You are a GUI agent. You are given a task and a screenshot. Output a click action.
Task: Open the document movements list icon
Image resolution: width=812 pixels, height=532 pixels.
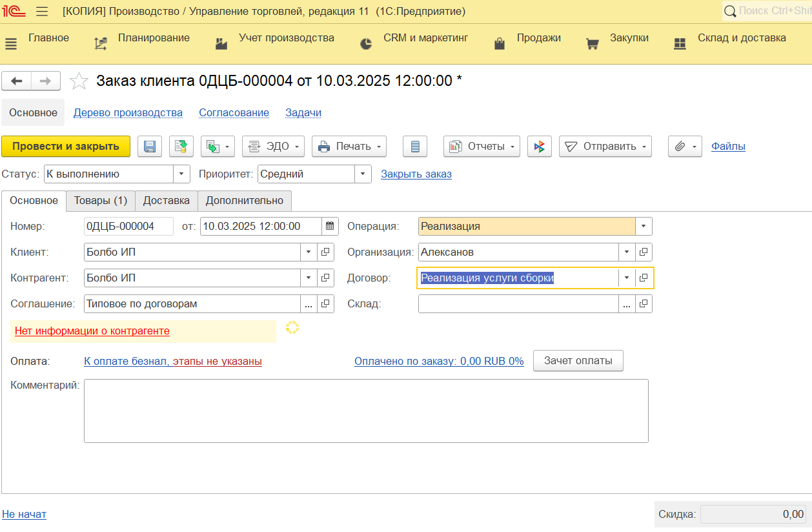(415, 147)
